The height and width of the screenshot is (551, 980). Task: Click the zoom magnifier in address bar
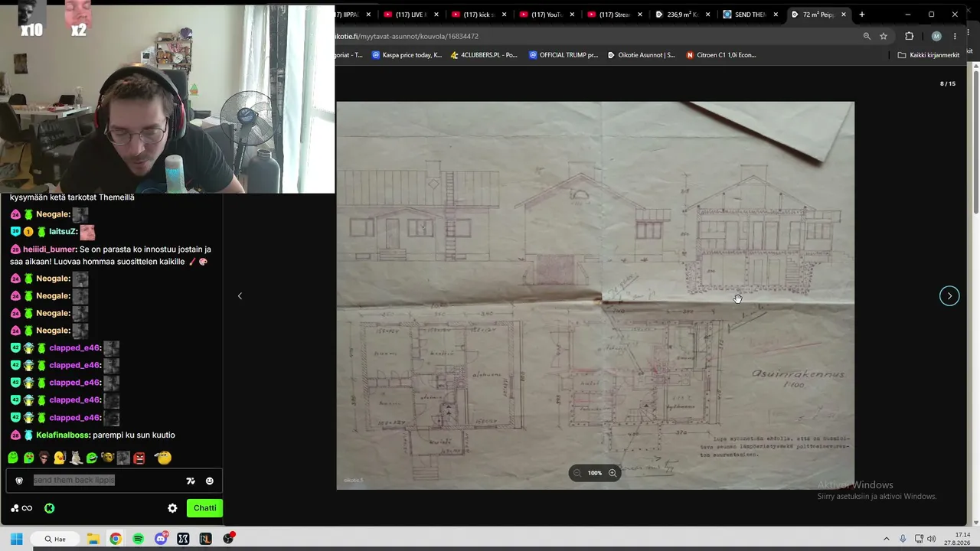[867, 36]
